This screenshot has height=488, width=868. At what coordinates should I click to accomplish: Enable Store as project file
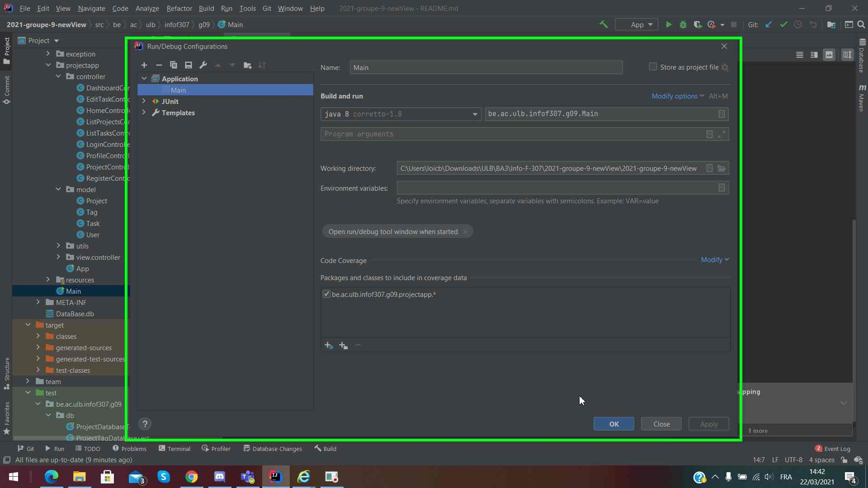[x=653, y=67]
